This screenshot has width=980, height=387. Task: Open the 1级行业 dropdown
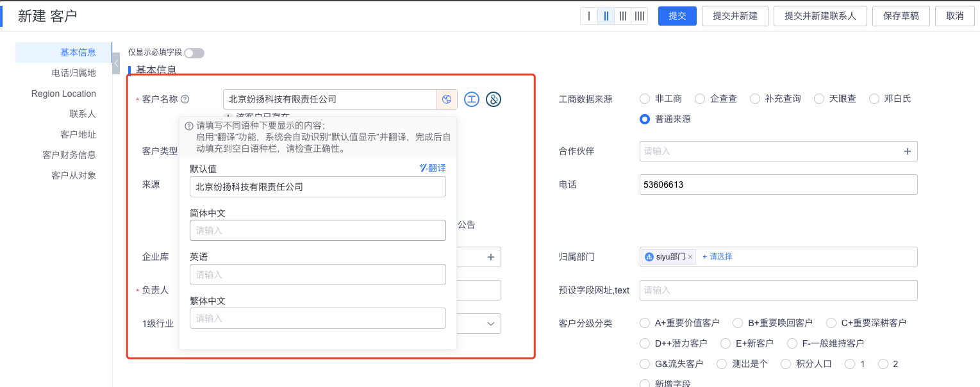pyautogui.click(x=491, y=324)
